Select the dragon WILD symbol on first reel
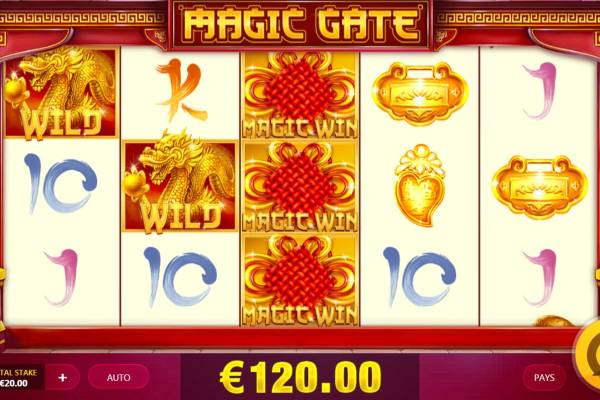This screenshot has height=400, width=600. (x=60, y=93)
